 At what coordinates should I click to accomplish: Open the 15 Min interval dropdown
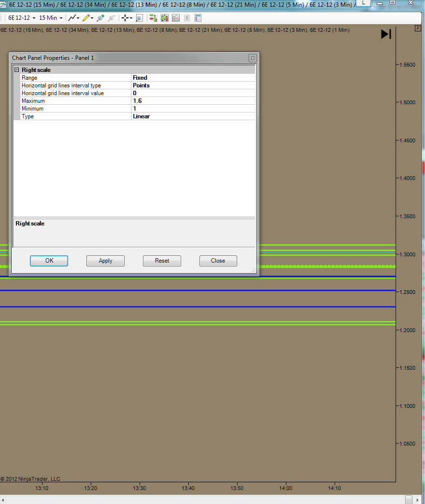(x=51, y=18)
